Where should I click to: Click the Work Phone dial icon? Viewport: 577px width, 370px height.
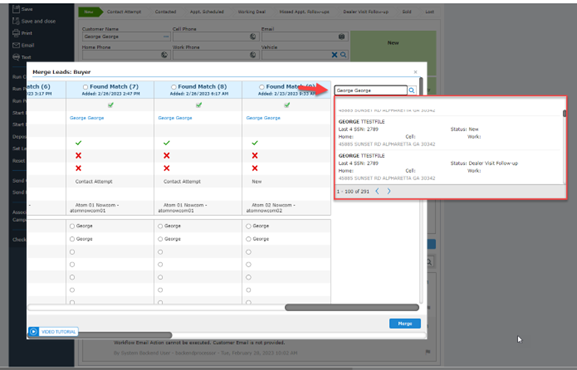pos(253,55)
